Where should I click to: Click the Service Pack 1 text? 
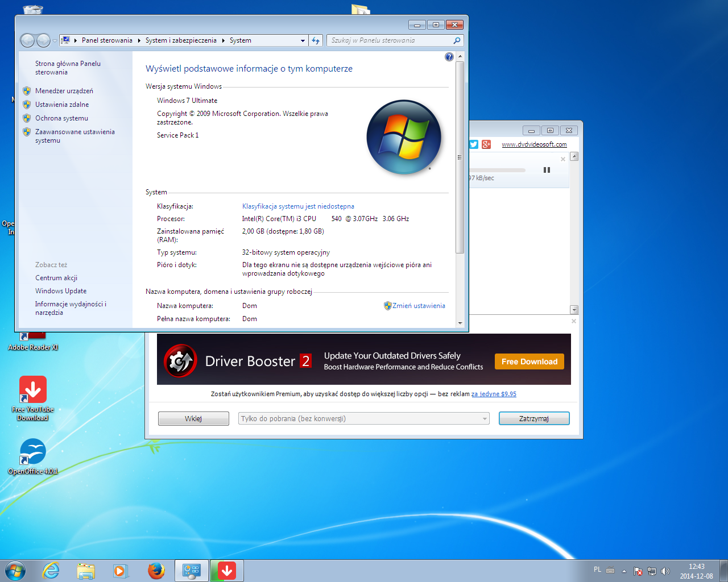(x=178, y=135)
